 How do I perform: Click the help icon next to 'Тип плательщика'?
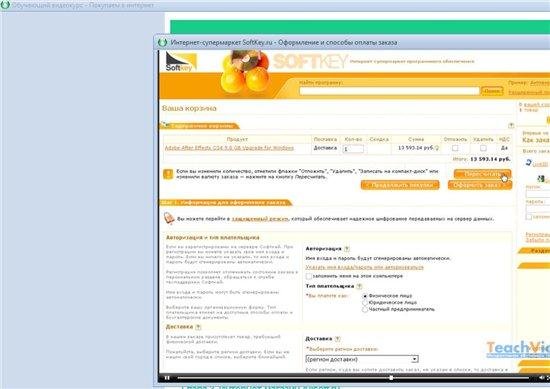point(359,286)
